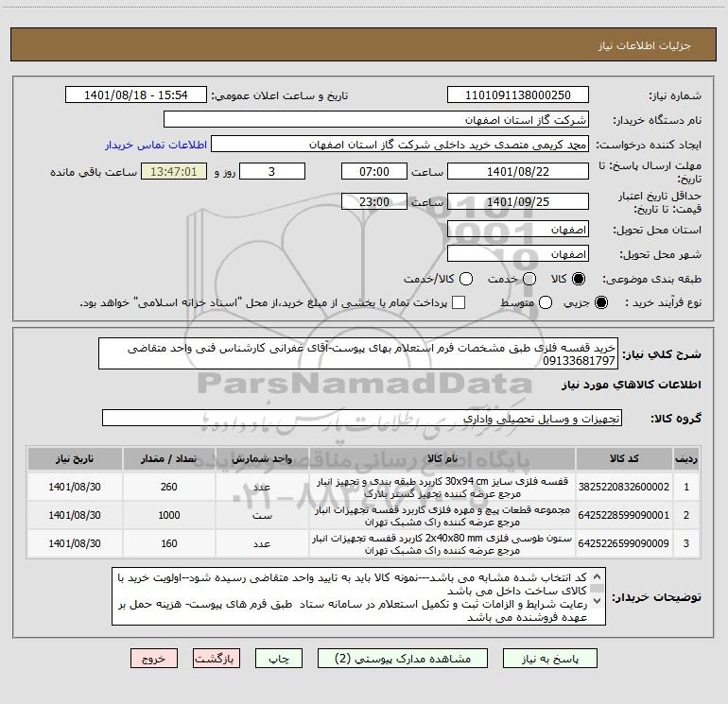Click remaining time countdown 13:47:01
728x704 pixels.
174,171
